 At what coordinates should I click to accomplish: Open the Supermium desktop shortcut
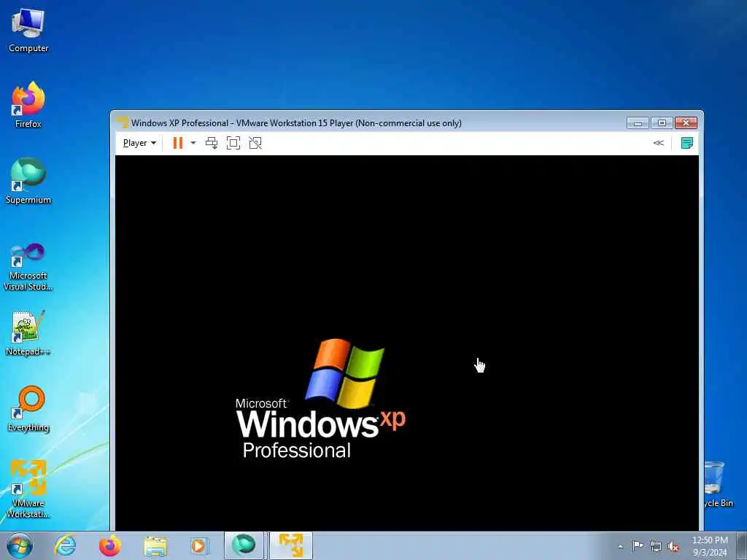(28, 181)
